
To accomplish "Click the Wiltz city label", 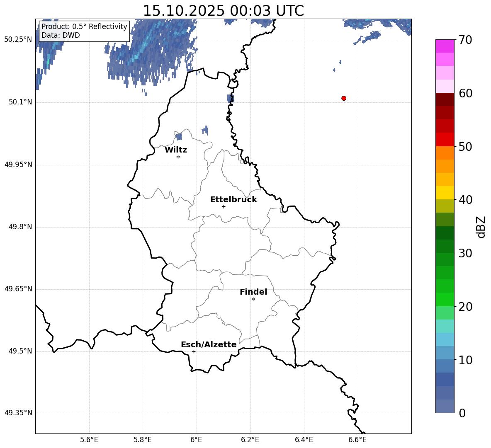I will pyautogui.click(x=176, y=150).
